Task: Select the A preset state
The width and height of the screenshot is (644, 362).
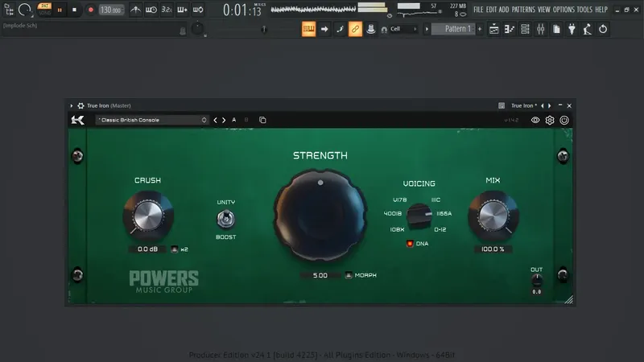Action: coord(234,120)
